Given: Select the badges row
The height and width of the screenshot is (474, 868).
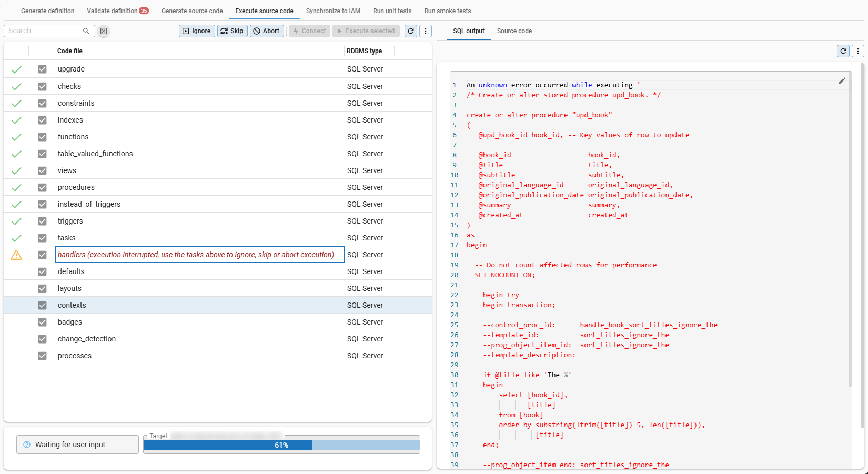Looking at the screenshot, I should point(218,322).
